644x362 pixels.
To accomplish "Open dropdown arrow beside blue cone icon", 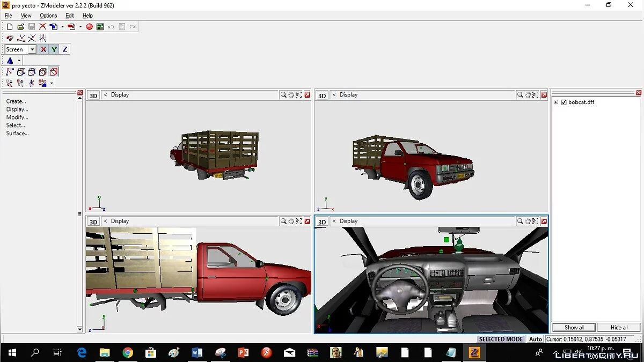I will pyautogui.click(x=19, y=61).
